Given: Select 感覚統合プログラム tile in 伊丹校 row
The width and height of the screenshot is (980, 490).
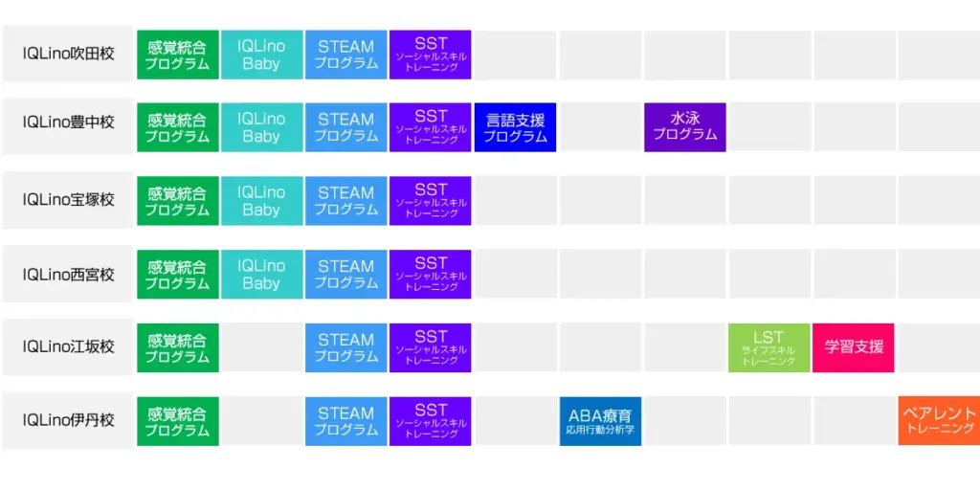Looking at the screenshot, I should point(177,421).
